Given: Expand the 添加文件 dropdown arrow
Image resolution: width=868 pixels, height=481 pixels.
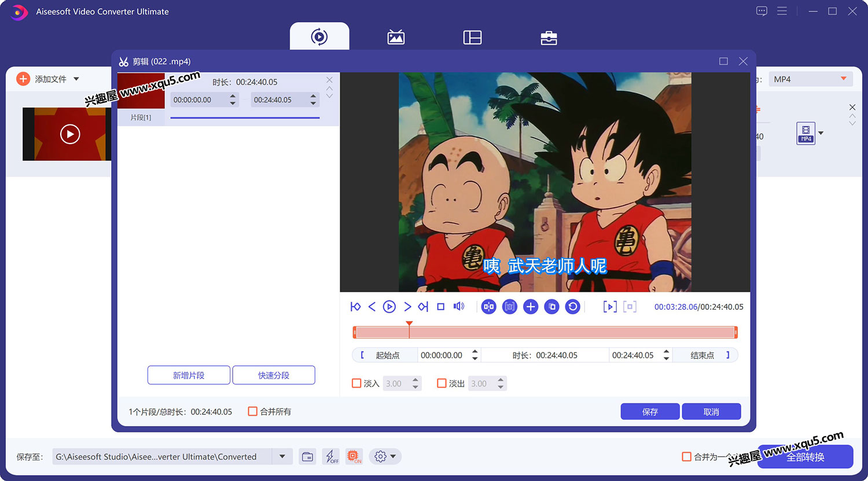Looking at the screenshot, I should (76, 79).
